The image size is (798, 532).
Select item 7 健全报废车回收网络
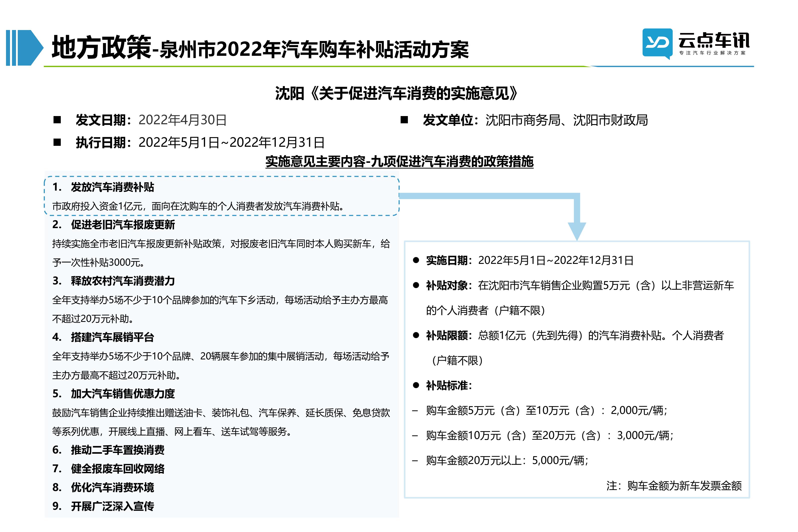(x=109, y=468)
